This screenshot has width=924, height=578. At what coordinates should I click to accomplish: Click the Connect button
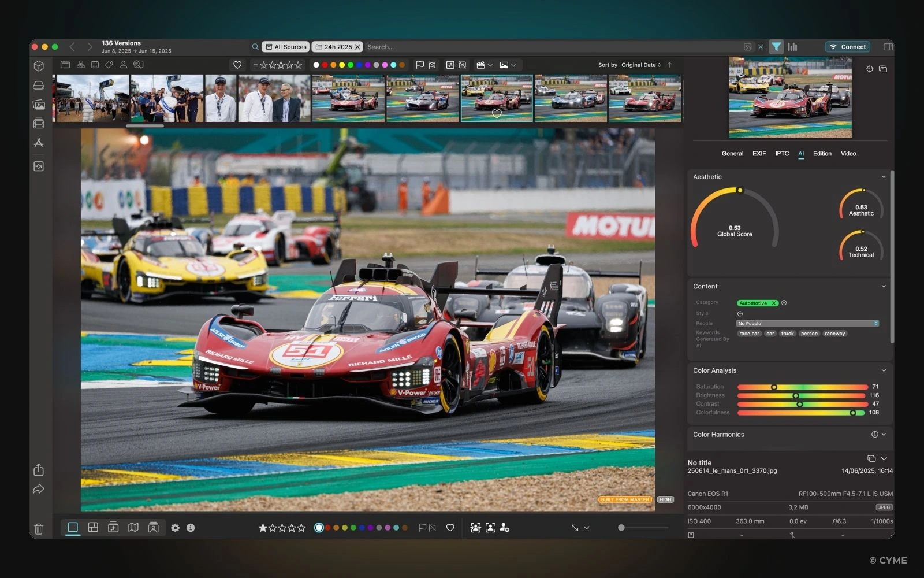[847, 47]
